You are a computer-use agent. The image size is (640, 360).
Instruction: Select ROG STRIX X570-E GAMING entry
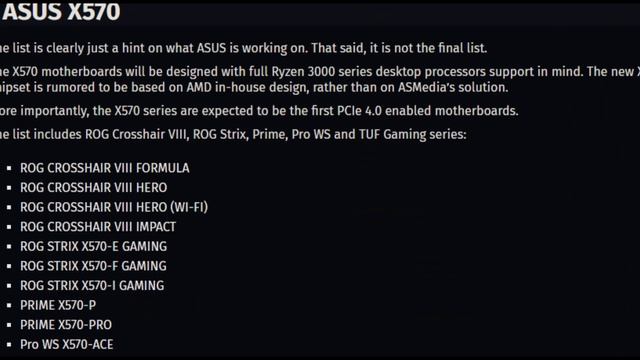(x=93, y=246)
